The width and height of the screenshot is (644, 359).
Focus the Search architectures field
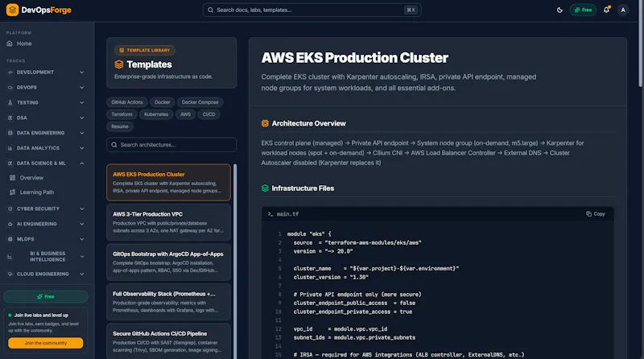pos(171,145)
